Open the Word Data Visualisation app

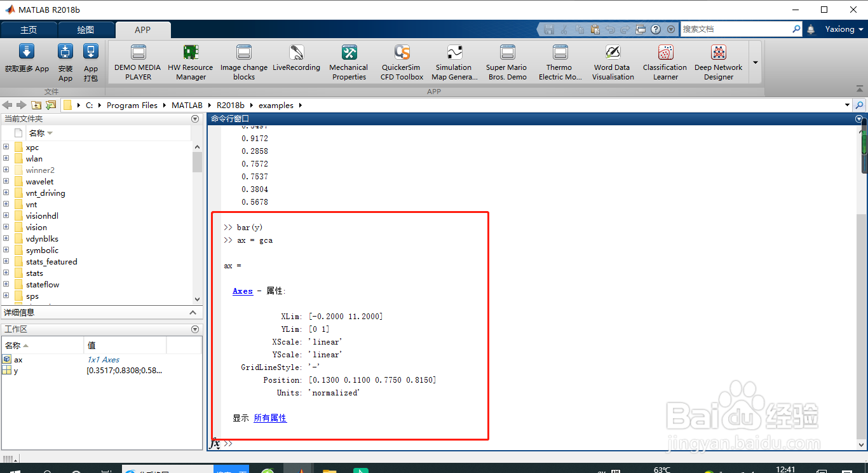point(613,62)
